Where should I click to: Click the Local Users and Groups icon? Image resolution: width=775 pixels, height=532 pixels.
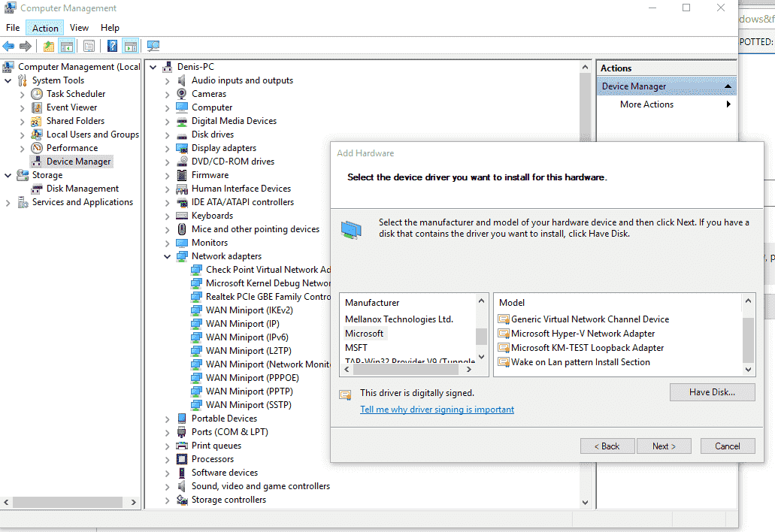coord(37,135)
